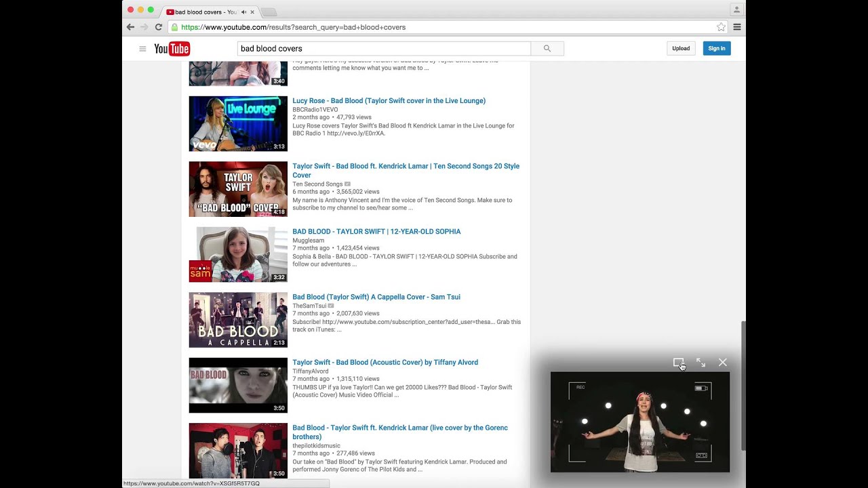This screenshot has width=868, height=488.
Task: Click the browser back arrow
Action: (x=130, y=27)
